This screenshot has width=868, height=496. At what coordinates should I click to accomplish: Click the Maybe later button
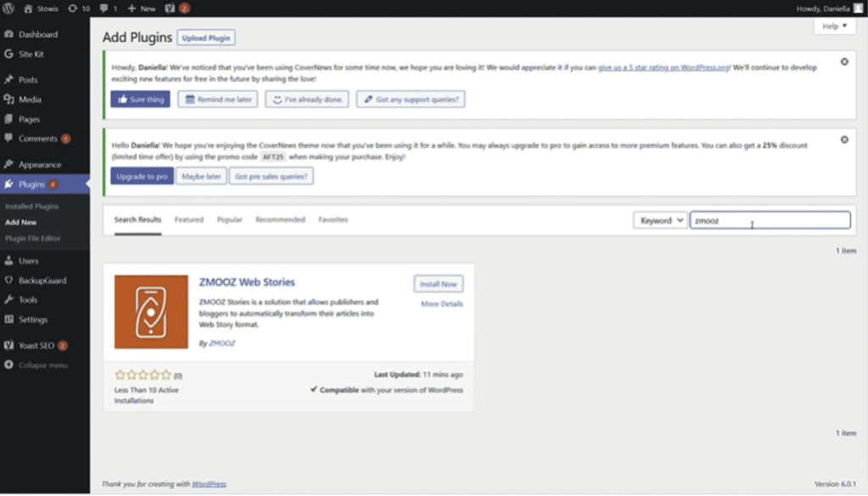(x=202, y=176)
